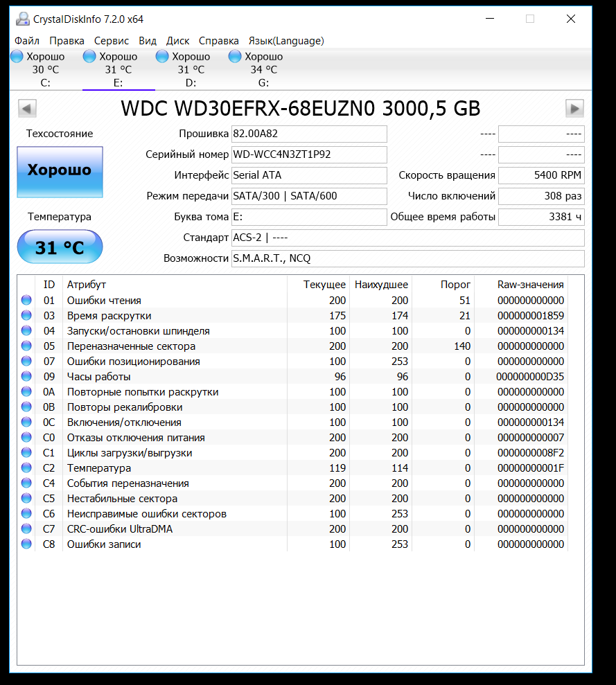The width and height of the screenshot is (616, 685).
Task: Click status orb of Повторы рекалибровки row
Action: 26,407
